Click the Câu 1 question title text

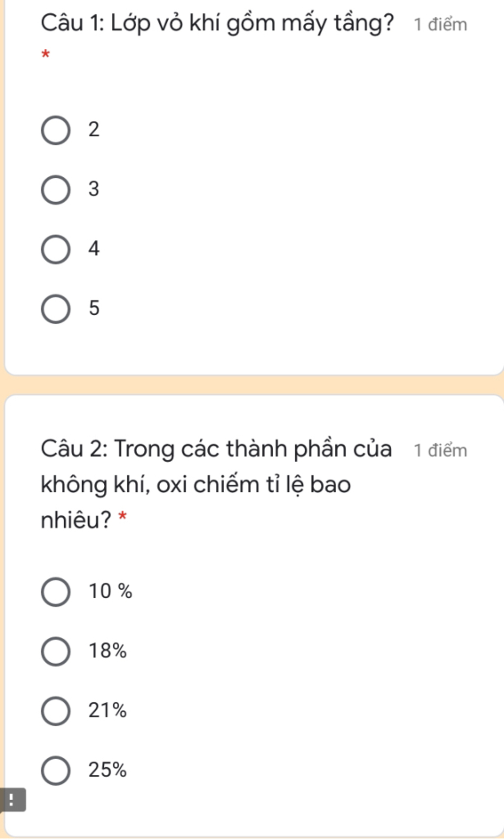tap(217, 23)
